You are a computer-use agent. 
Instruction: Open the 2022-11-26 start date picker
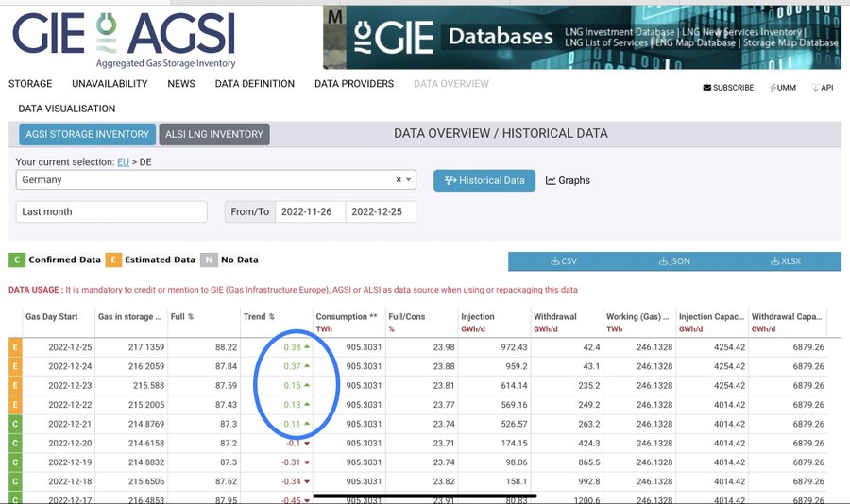tap(310, 211)
